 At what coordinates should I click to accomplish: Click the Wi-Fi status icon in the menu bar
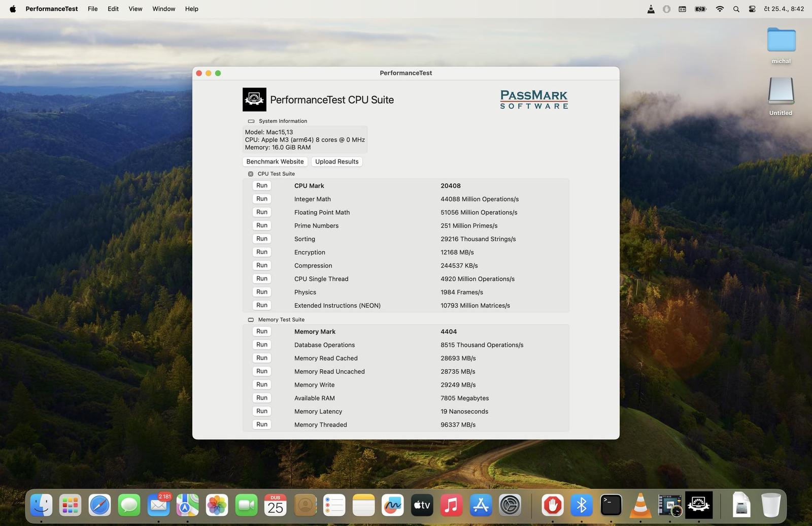(720, 9)
